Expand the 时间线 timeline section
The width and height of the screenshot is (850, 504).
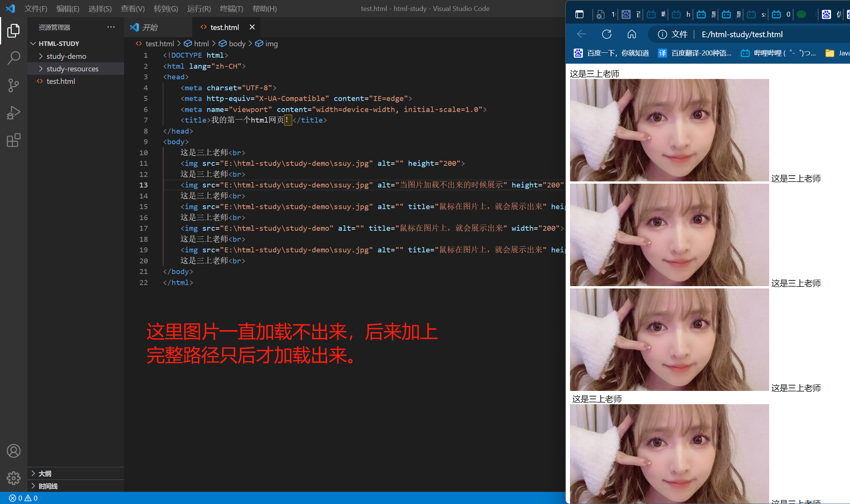pos(48,486)
